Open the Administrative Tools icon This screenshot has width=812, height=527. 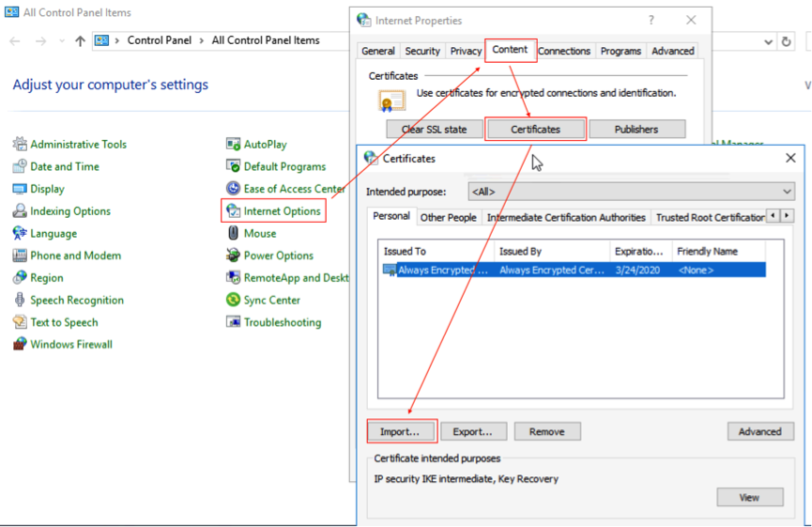pyautogui.click(x=20, y=144)
